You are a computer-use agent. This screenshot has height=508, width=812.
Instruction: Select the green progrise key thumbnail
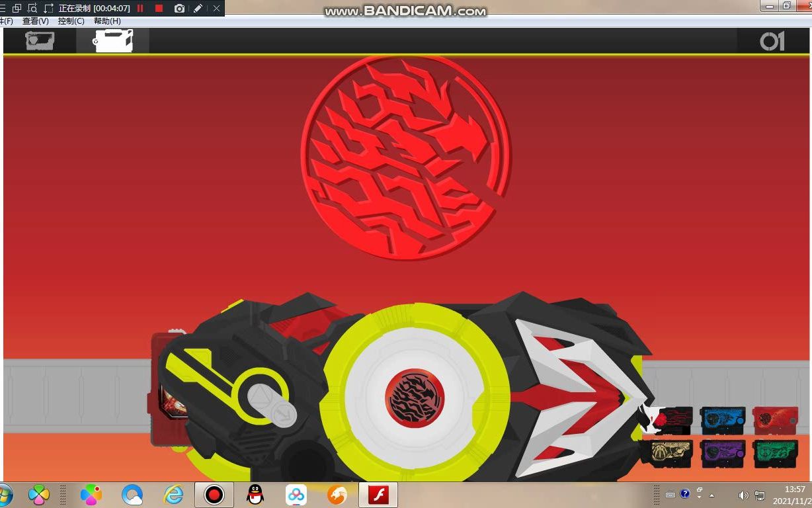click(775, 453)
